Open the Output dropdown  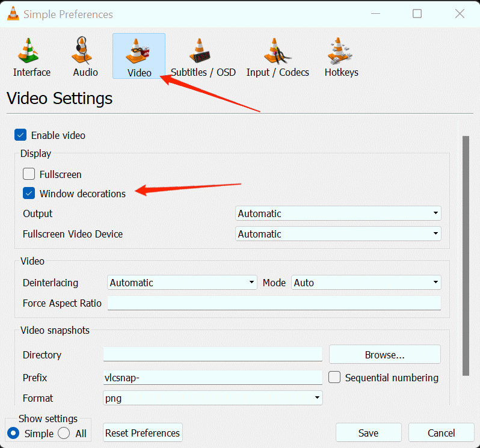338,213
